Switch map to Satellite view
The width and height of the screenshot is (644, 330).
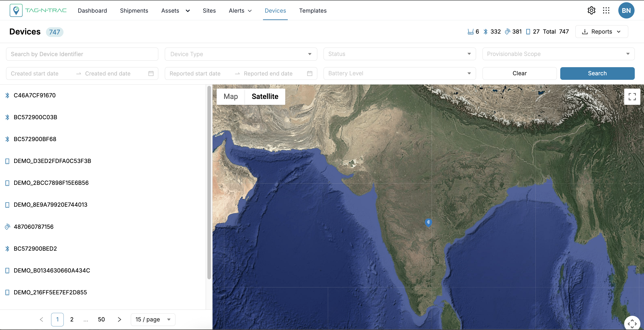[x=265, y=96]
